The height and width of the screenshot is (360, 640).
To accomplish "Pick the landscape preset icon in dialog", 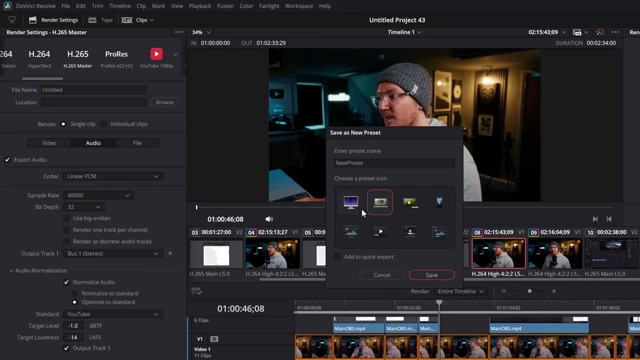I will [x=351, y=232].
